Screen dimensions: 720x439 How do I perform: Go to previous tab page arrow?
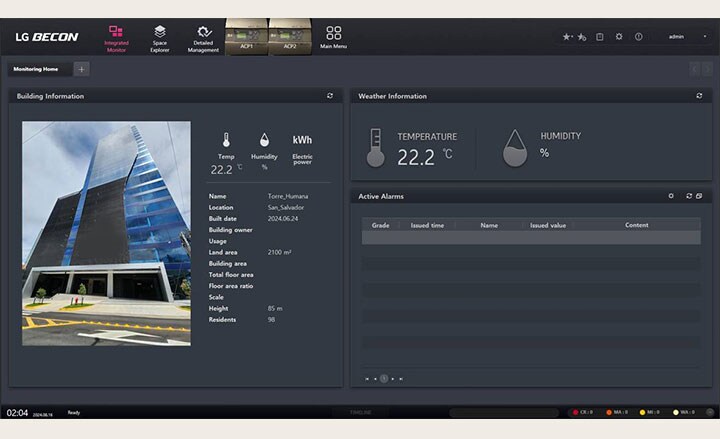tap(694, 69)
